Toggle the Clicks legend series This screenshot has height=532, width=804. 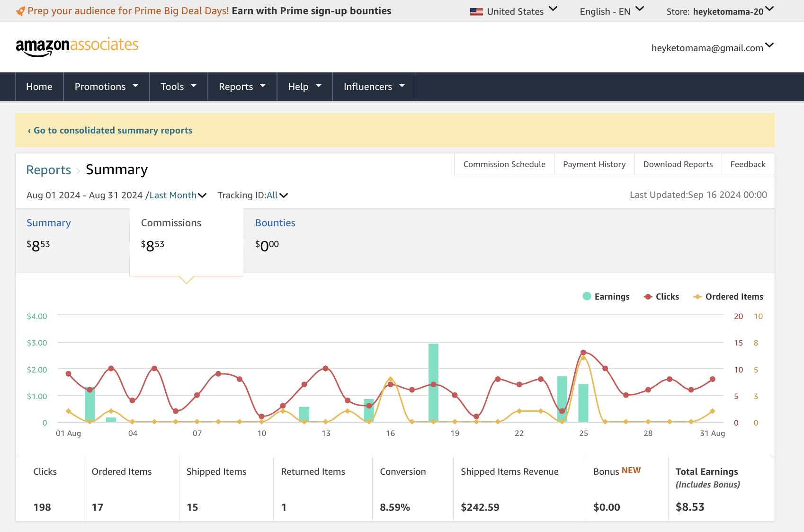click(x=661, y=296)
